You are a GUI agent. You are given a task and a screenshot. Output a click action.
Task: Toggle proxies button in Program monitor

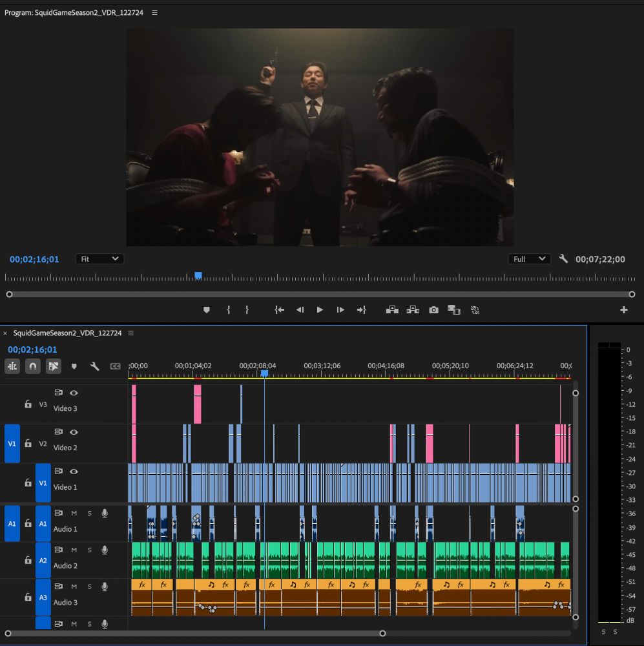pyautogui.click(x=475, y=310)
